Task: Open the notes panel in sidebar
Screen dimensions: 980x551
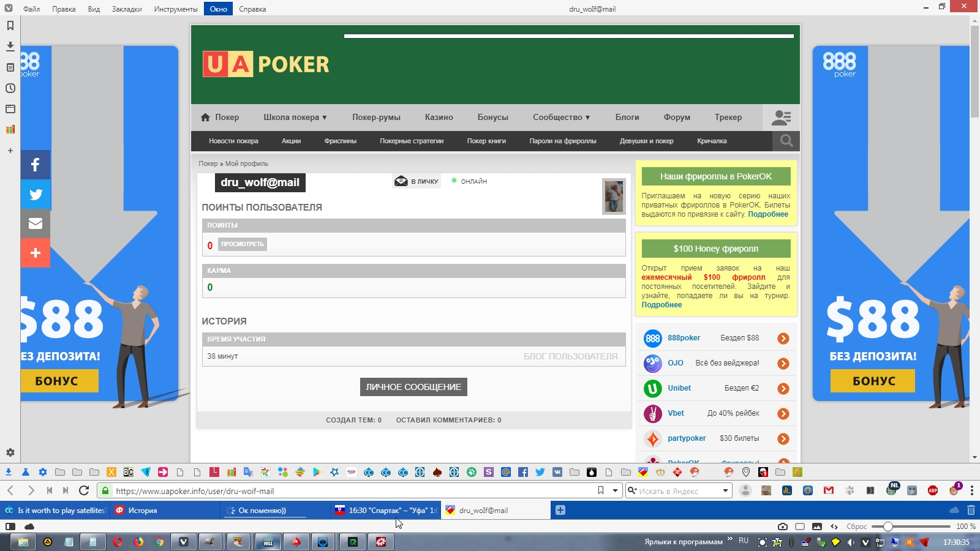Action: coord(10,67)
